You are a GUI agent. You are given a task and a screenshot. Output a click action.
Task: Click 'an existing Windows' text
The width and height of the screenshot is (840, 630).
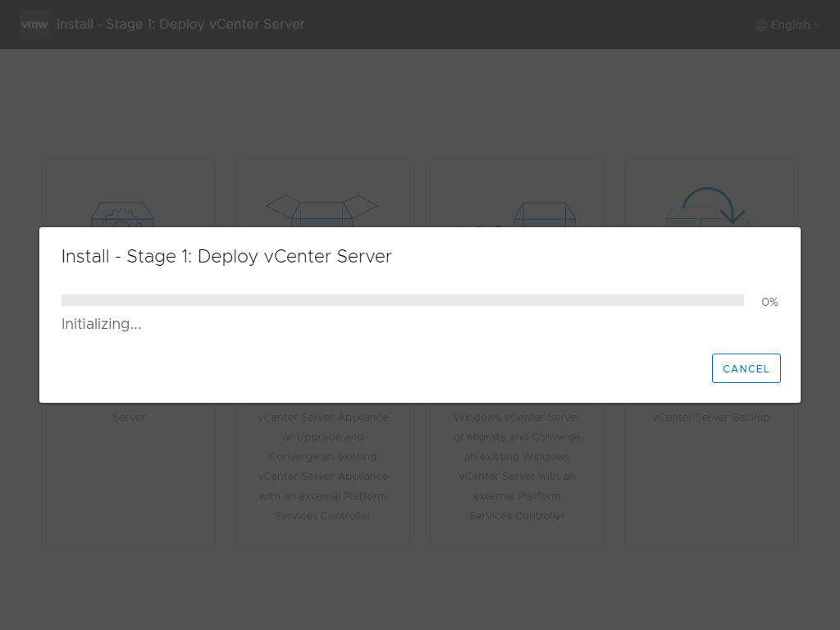pos(517,456)
